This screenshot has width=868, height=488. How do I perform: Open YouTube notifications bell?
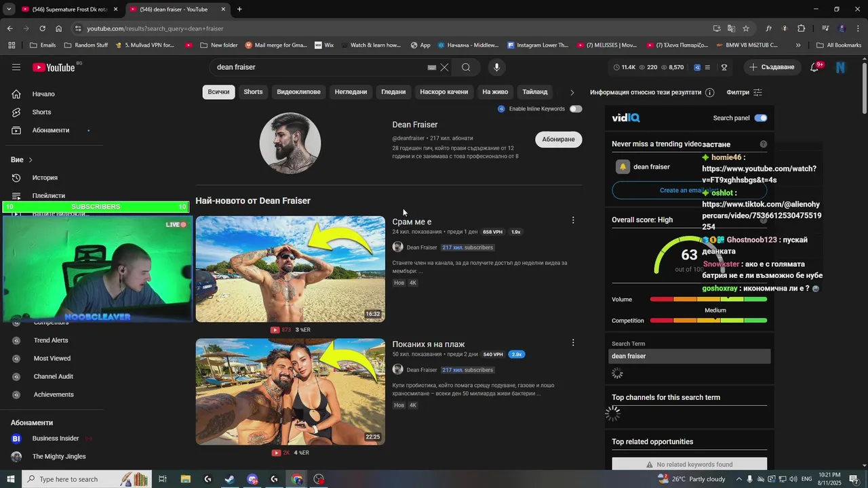point(815,67)
